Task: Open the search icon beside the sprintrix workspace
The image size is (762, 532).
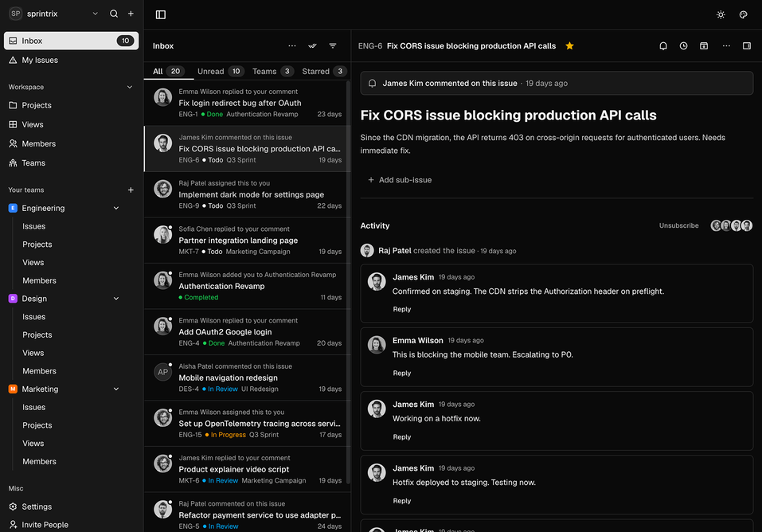Action: click(x=114, y=14)
